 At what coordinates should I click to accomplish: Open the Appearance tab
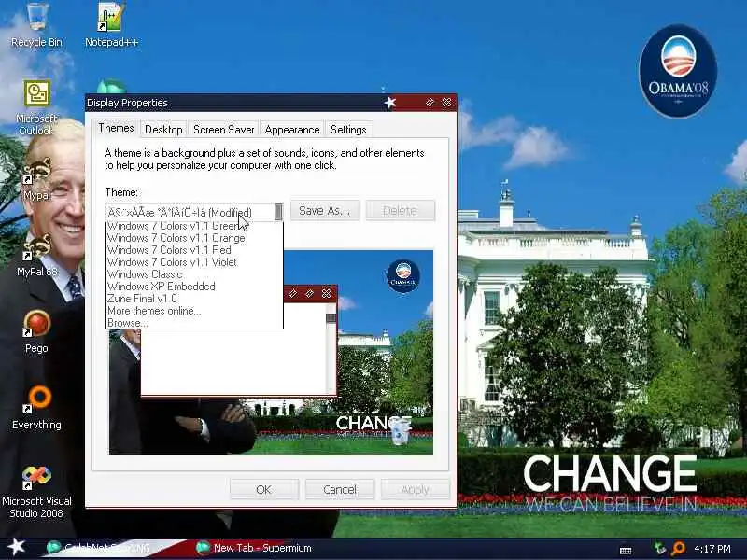292,130
